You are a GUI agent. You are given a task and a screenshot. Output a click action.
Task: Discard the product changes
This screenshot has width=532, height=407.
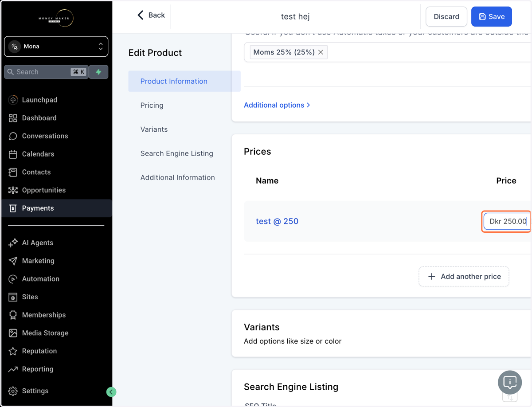[x=446, y=16]
